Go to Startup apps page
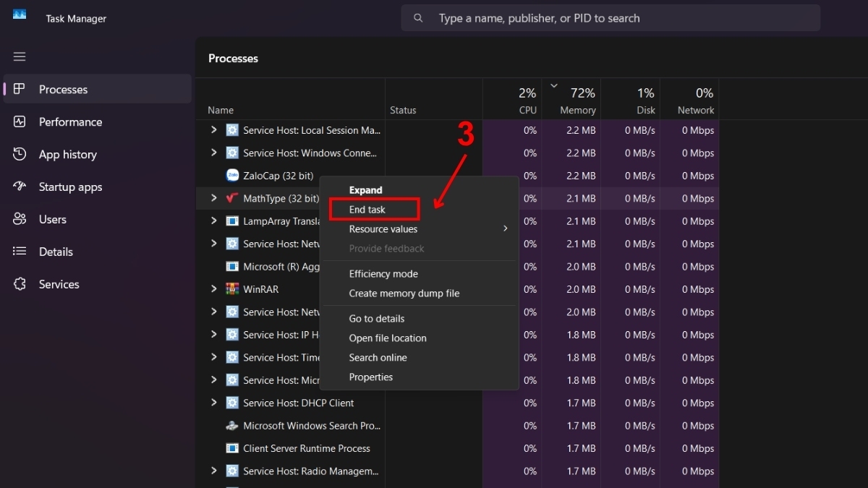 [98, 187]
